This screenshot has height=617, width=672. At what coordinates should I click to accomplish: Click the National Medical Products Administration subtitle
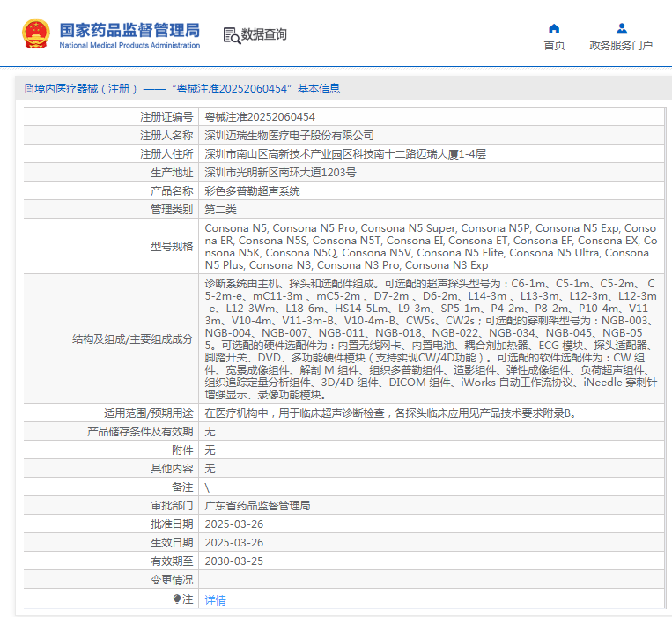coord(129,45)
